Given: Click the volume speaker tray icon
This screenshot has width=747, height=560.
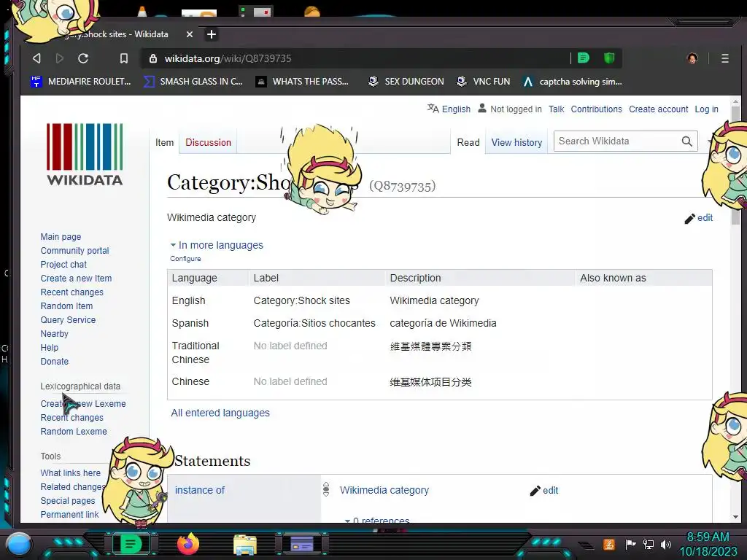Looking at the screenshot, I should click(x=666, y=544).
